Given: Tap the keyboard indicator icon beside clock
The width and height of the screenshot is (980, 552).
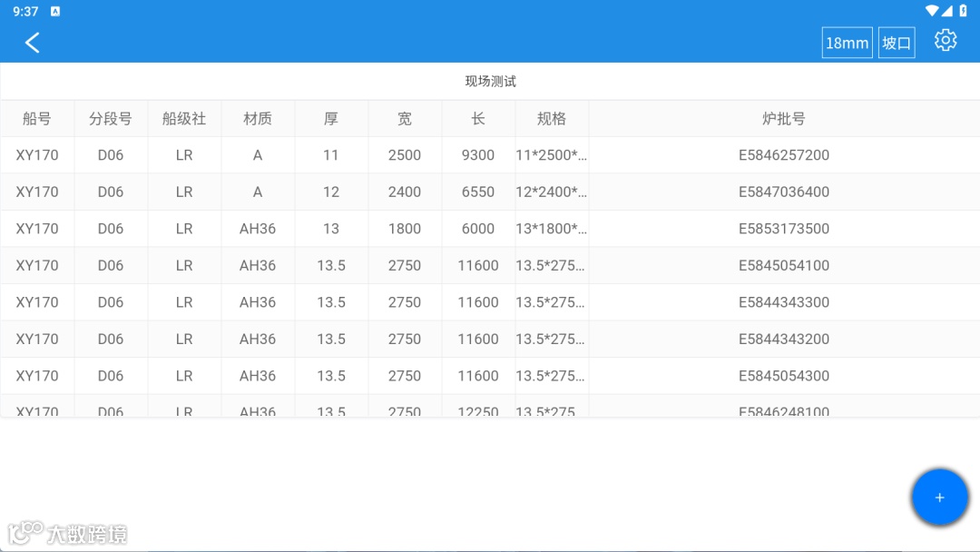Looking at the screenshot, I should [x=55, y=11].
